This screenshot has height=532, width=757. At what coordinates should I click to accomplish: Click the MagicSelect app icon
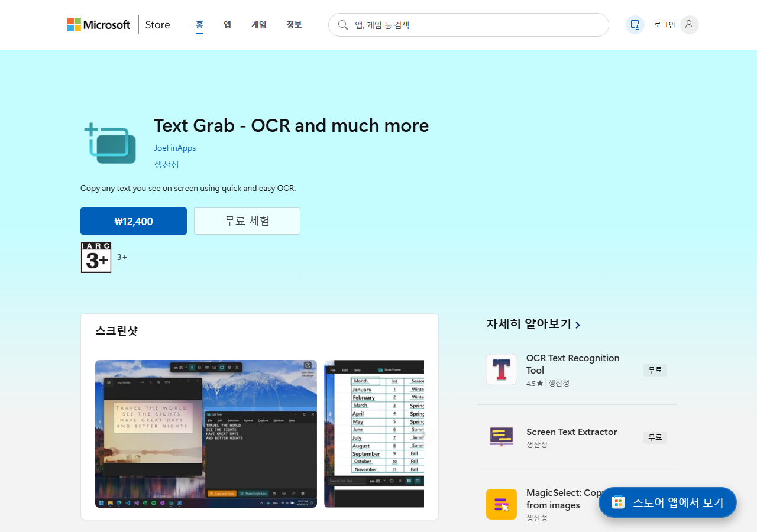502,504
